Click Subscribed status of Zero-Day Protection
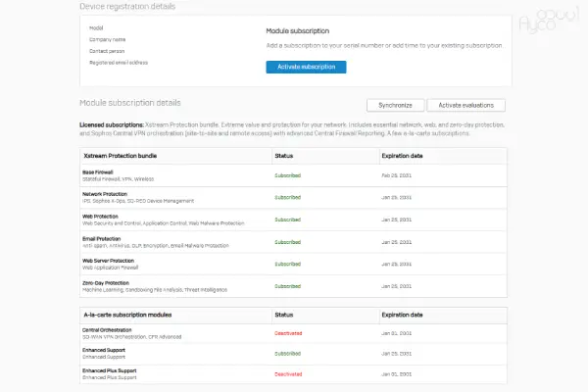 [287, 286]
